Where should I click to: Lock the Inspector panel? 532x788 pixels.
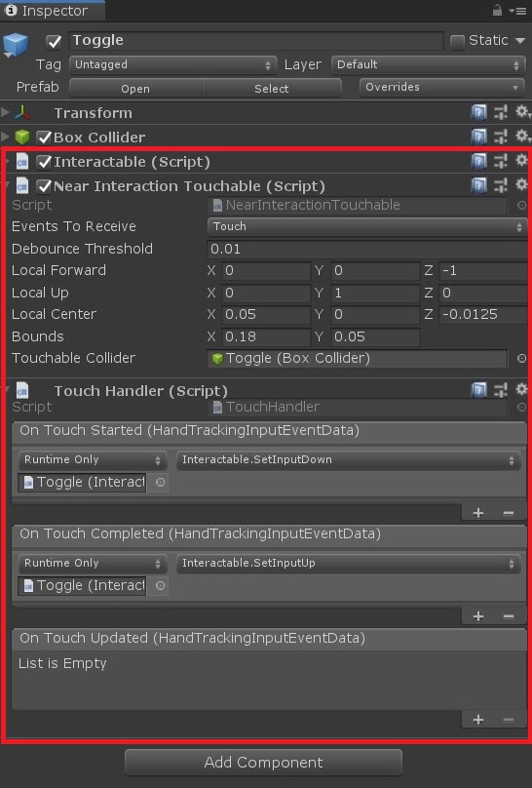coord(497,10)
